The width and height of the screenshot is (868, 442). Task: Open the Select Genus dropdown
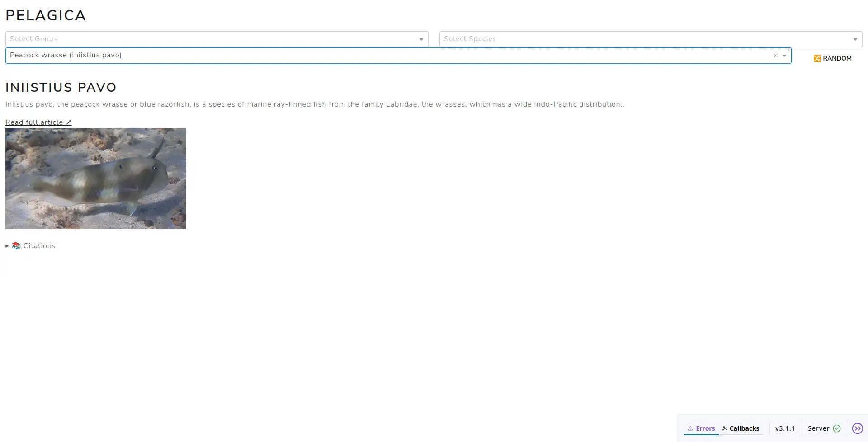point(421,39)
